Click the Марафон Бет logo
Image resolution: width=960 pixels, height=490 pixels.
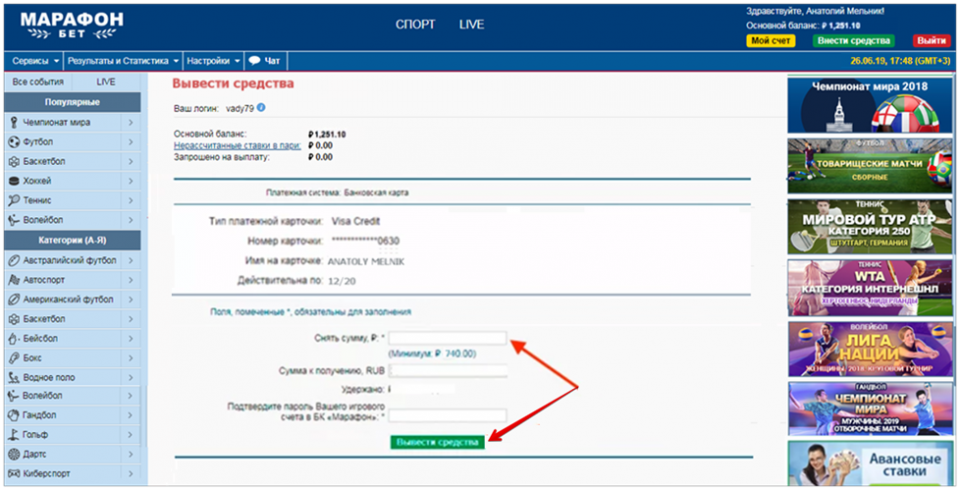coord(72,26)
